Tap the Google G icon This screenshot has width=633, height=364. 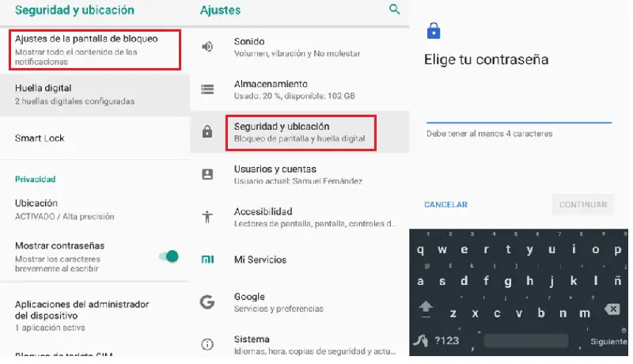click(x=207, y=301)
